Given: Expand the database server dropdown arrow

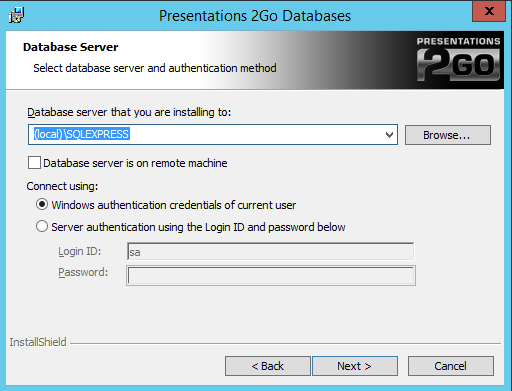Looking at the screenshot, I should pos(389,135).
